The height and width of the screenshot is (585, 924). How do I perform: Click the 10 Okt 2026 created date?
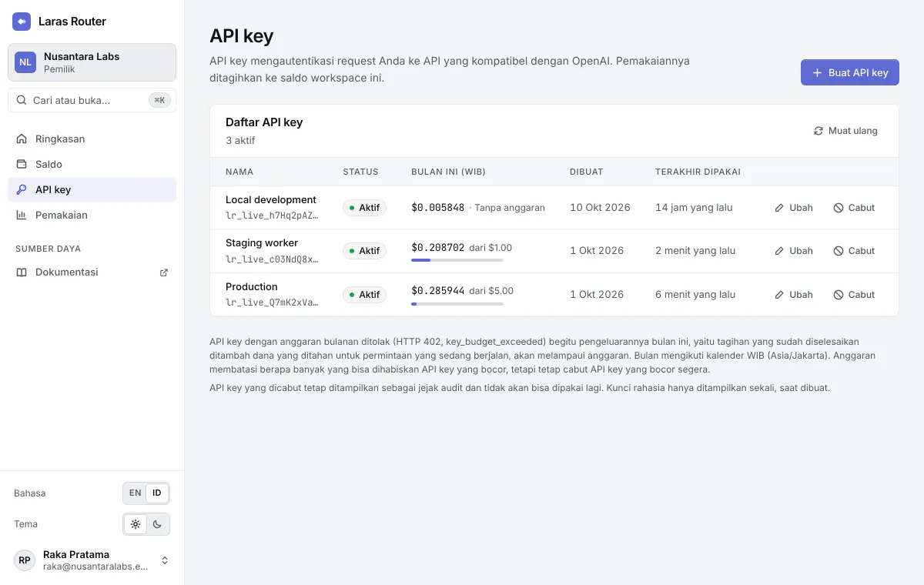[x=600, y=208]
